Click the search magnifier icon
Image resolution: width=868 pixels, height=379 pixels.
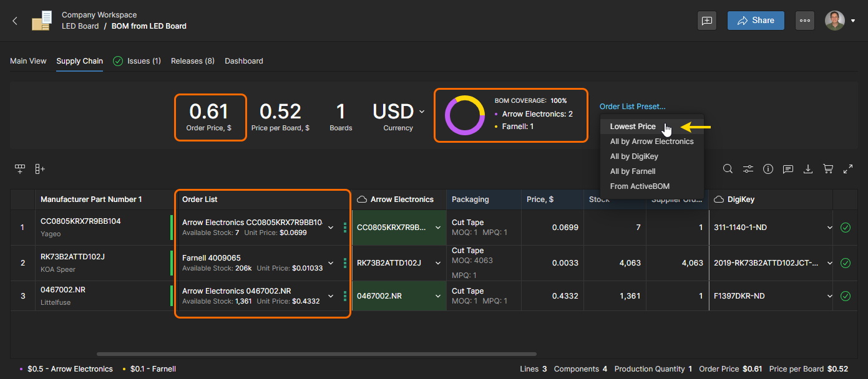click(x=728, y=169)
